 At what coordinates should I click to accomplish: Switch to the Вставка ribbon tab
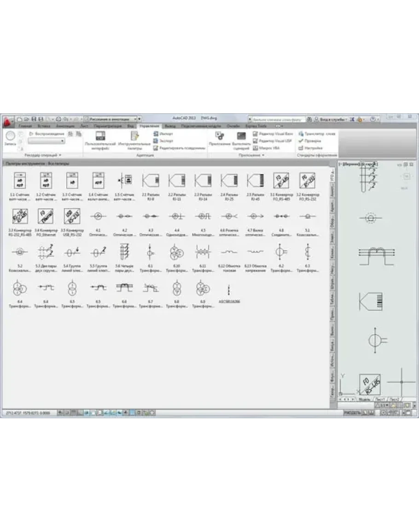(x=44, y=126)
